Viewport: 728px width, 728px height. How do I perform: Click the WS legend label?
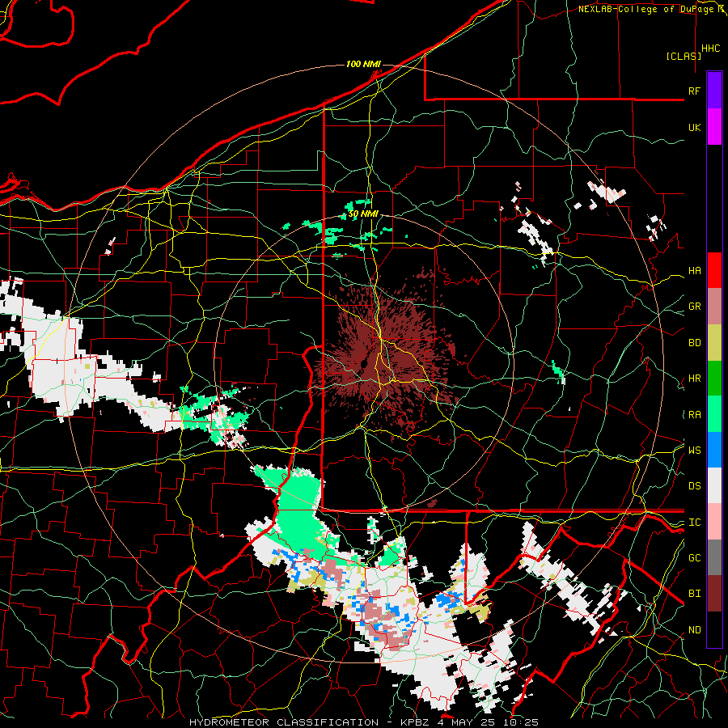(694, 451)
